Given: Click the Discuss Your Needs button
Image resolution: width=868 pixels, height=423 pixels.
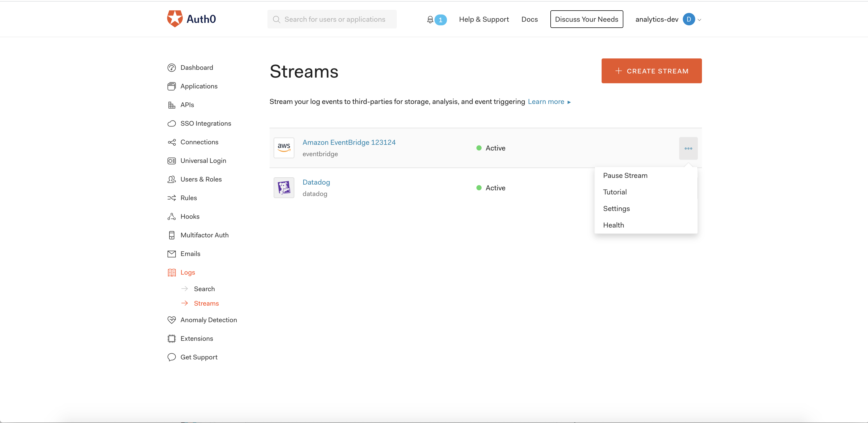Looking at the screenshot, I should [x=586, y=19].
